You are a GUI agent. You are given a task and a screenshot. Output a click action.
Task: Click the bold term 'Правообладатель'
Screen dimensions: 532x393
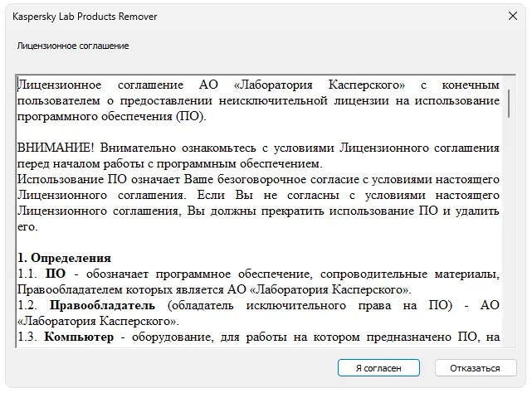102,305
